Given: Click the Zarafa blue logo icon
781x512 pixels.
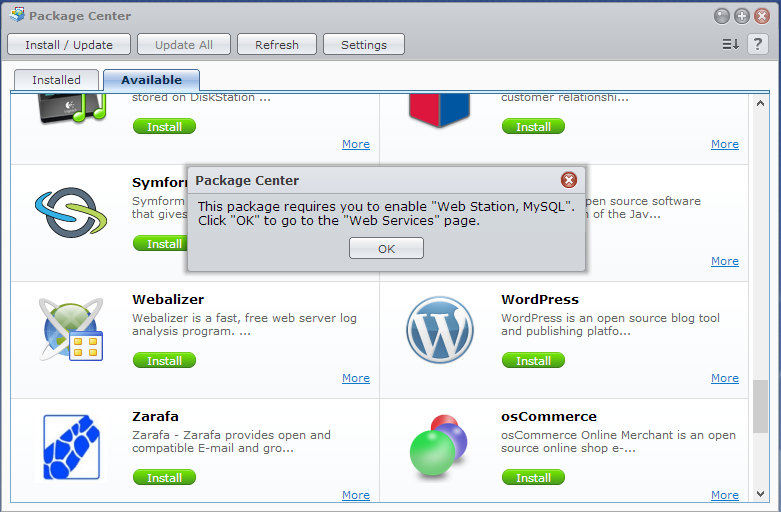Looking at the screenshot, I should 71,447.
